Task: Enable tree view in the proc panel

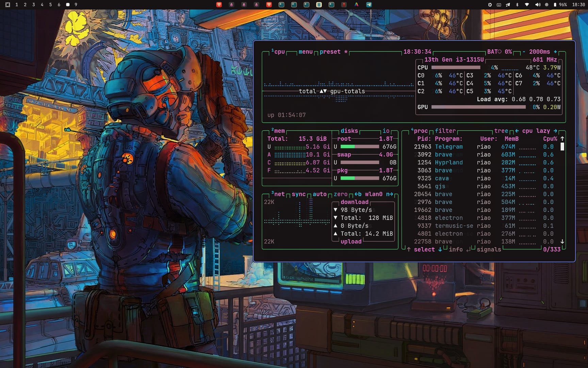Action: click(x=501, y=131)
